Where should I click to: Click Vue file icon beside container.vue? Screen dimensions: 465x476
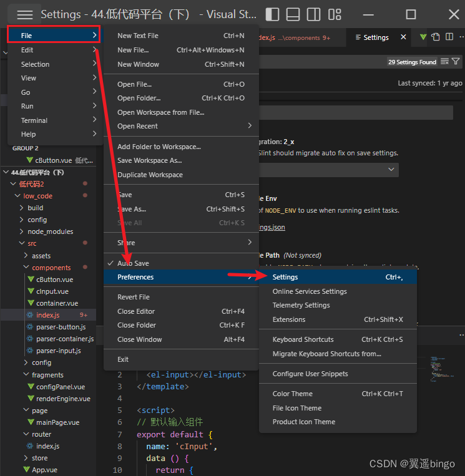(31, 303)
